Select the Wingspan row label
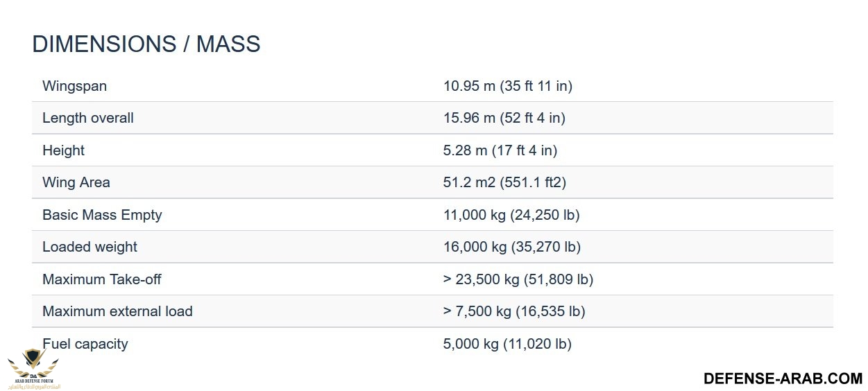Viewport: 868px width, 391px height. (75, 86)
